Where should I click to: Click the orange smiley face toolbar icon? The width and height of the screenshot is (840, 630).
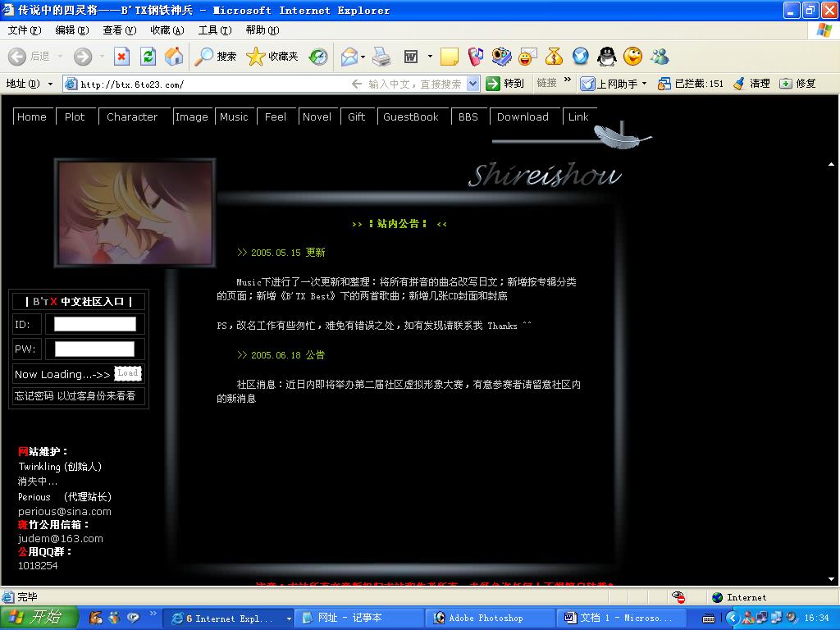[632, 57]
